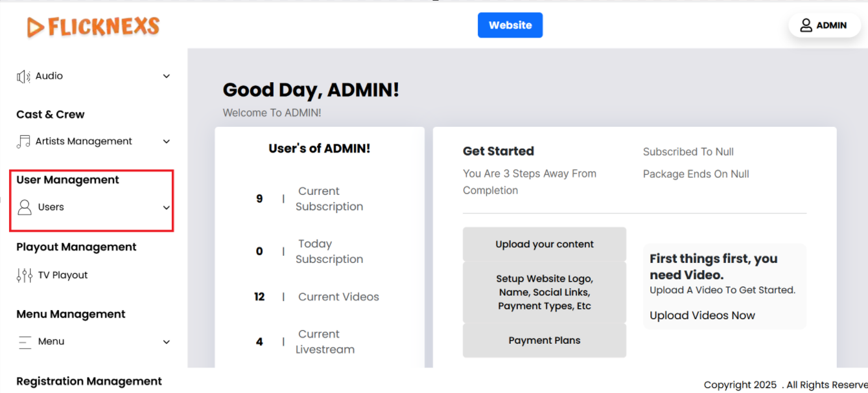Click the Setup Website Logo step button
This screenshot has height=393, width=868.
(545, 292)
